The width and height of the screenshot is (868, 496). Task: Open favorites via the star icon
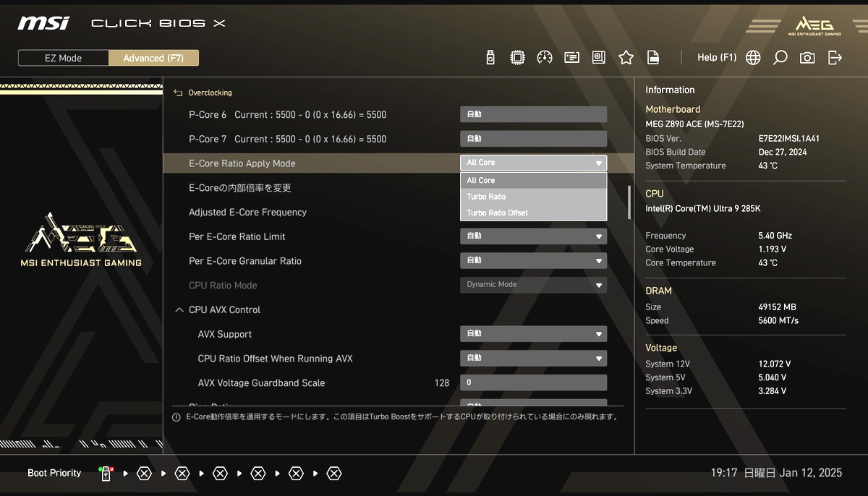626,58
